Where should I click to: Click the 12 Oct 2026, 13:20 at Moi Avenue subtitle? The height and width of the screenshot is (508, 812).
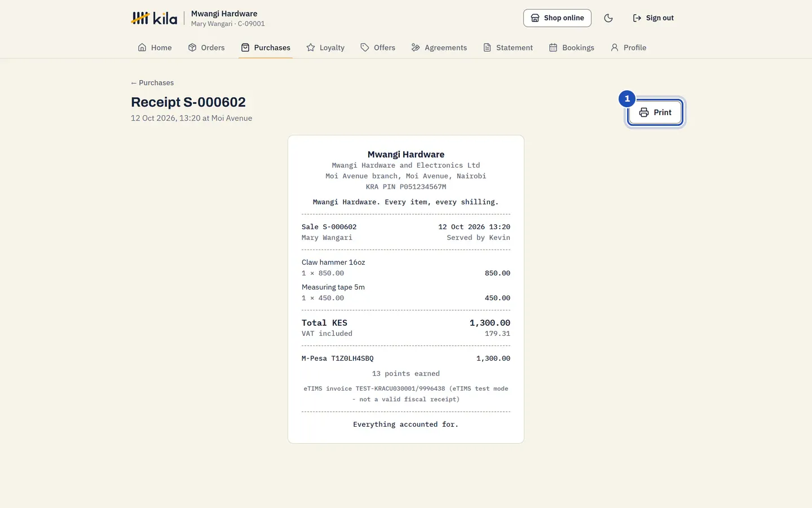tap(192, 119)
